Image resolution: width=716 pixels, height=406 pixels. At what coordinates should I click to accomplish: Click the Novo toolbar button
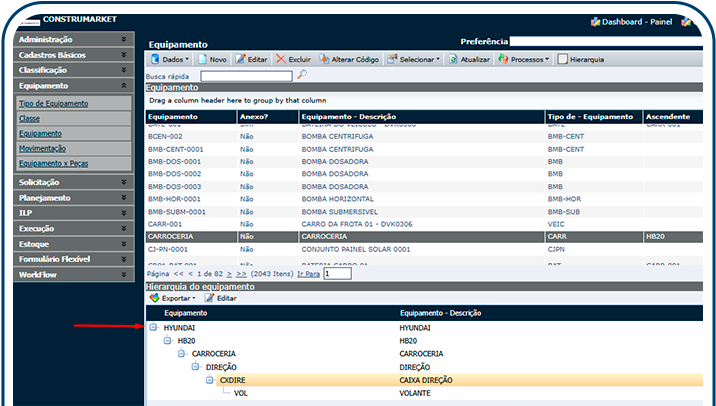coord(212,59)
